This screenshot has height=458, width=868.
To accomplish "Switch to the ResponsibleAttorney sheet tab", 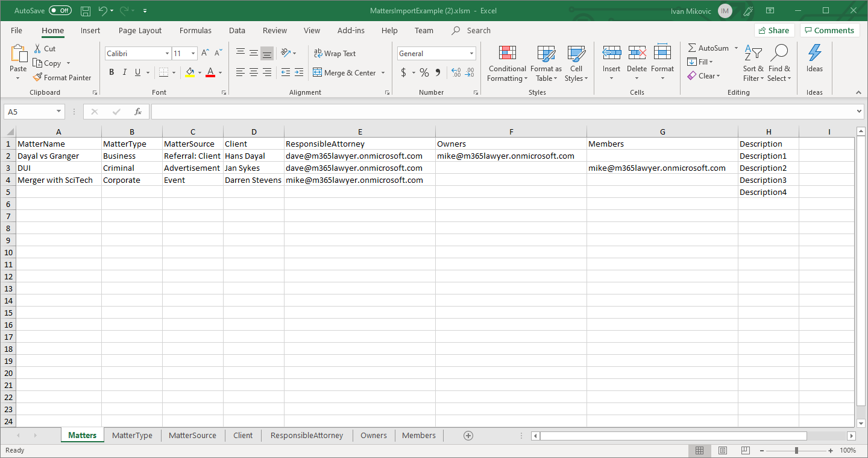I will (x=307, y=436).
